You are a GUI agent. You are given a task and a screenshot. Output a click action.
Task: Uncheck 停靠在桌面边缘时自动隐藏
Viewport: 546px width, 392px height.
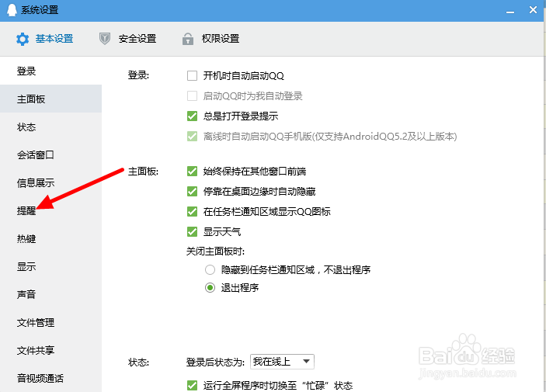coord(192,191)
